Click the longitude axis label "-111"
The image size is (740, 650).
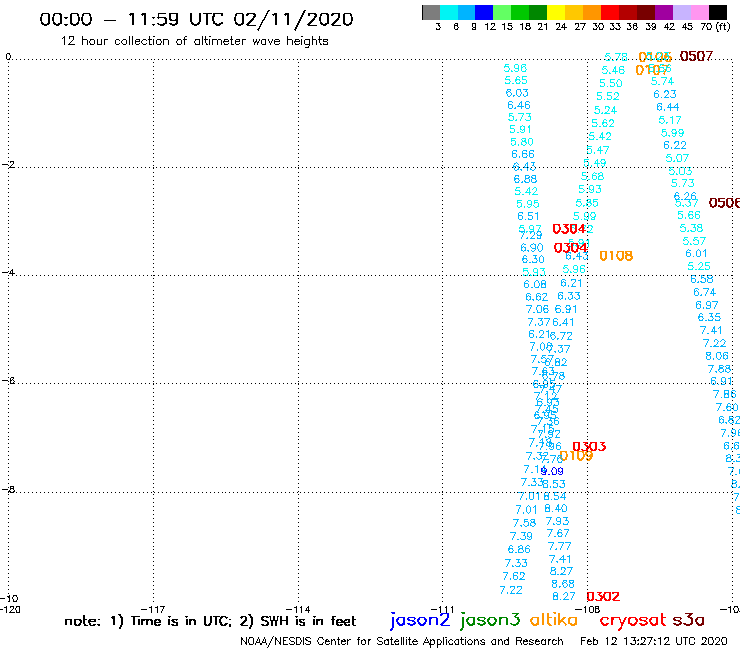tap(442, 609)
